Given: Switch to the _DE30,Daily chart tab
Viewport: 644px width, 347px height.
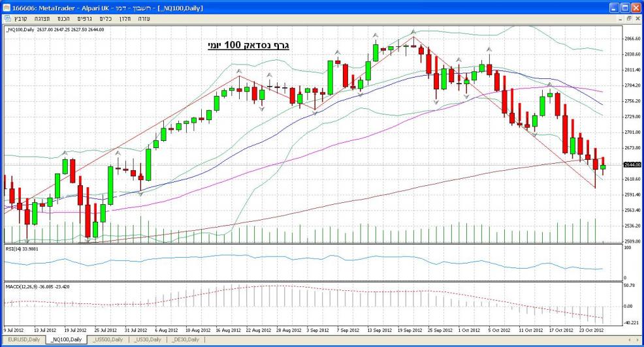Looking at the screenshot, I should point(186,340).
